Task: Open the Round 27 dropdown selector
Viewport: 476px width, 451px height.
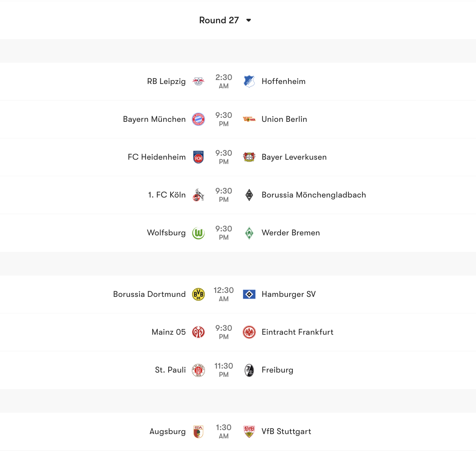Action: coord(225,20)
